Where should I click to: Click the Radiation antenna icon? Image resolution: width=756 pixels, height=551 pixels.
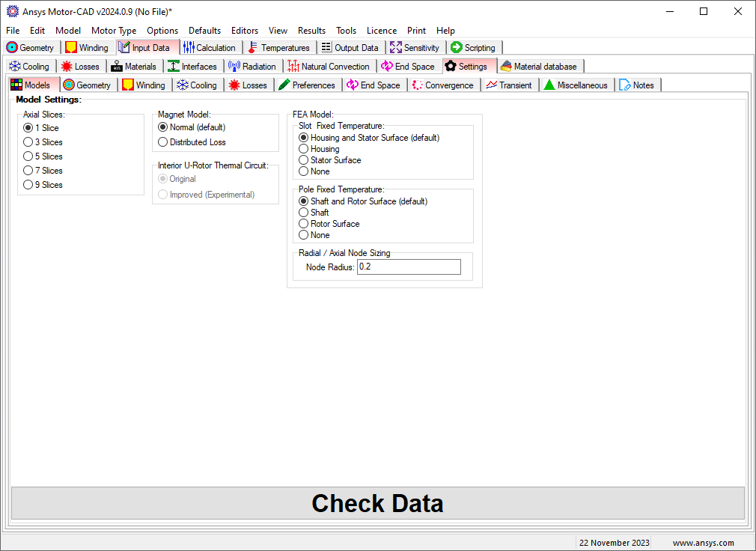234,66
